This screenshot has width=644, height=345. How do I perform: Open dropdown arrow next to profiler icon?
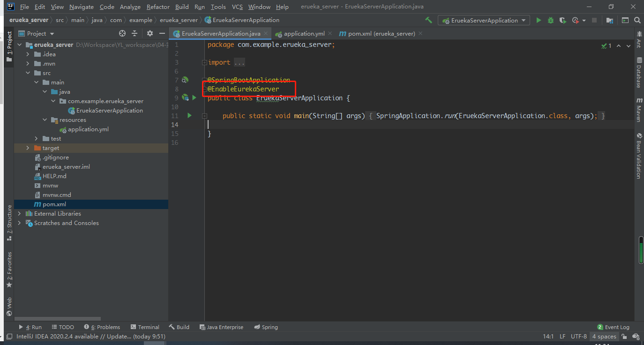pyautogui.click(x=584, y=21)
